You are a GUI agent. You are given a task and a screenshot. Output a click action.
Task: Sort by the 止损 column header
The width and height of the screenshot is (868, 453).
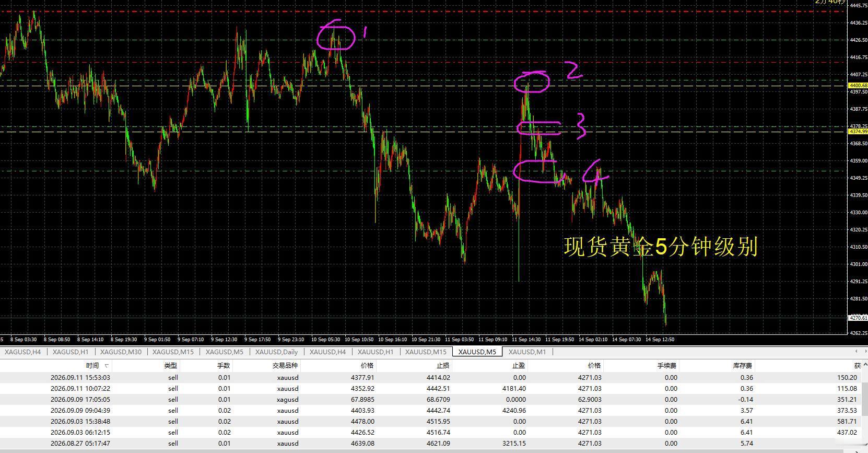pos(443,366)
